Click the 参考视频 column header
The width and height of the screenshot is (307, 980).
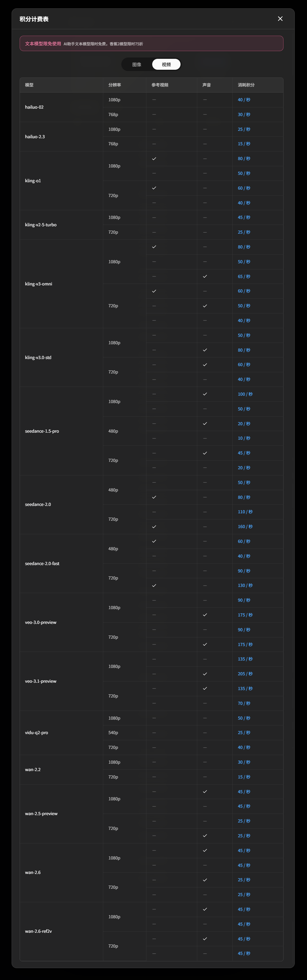coord(160,85)
